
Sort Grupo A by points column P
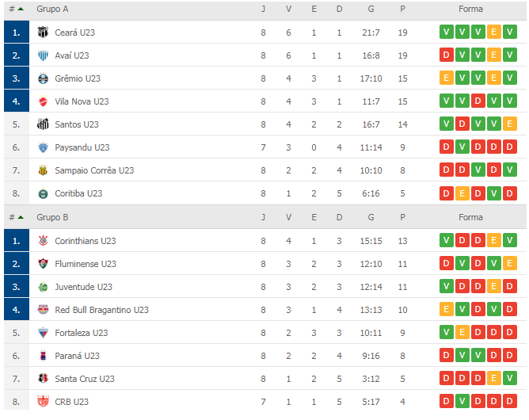pos(402,9)
